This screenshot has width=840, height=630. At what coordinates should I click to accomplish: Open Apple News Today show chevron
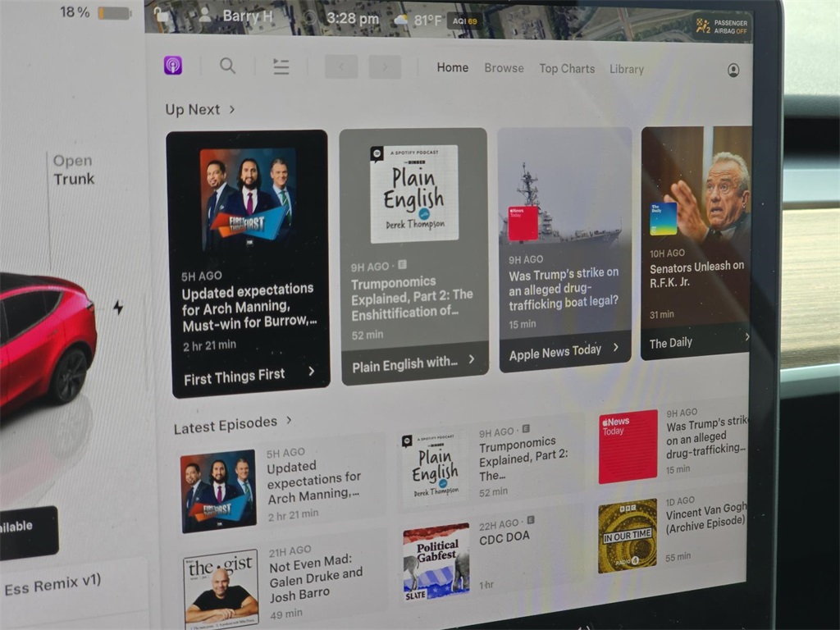point(616,347)
